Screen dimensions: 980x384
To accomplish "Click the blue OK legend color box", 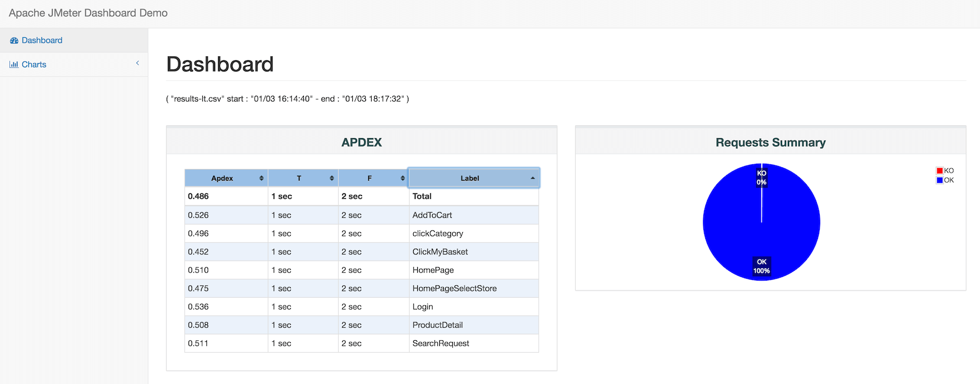I will (x=940, y=180).
